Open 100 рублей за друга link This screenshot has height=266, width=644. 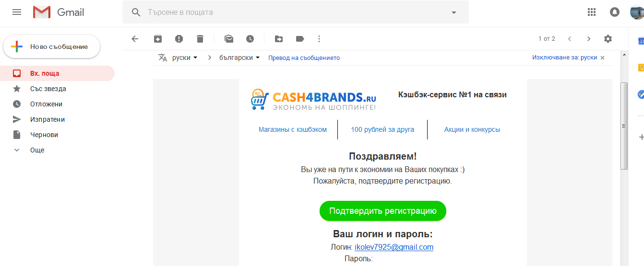click(382, 129)
